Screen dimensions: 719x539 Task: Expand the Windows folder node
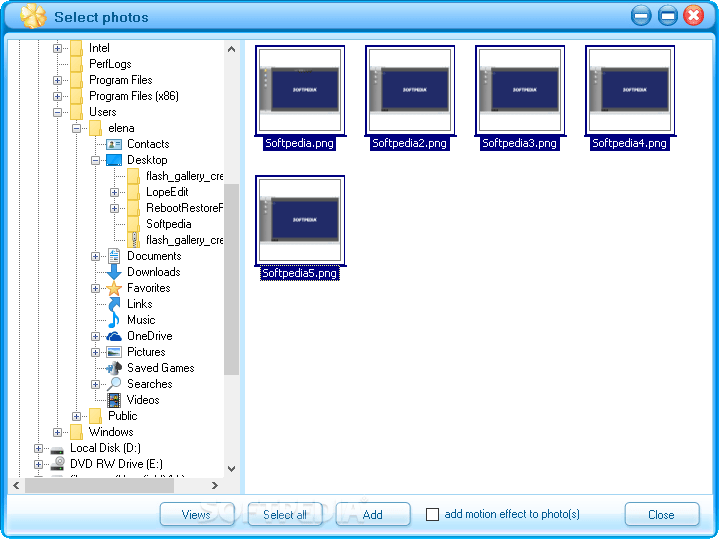click(x=57, y=432)
